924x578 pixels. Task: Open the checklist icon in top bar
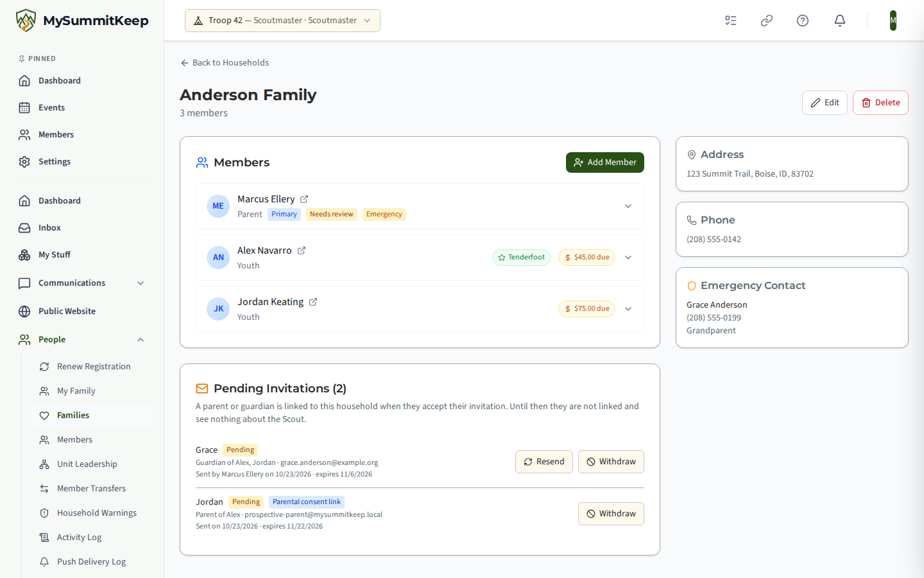(x=731, y=21)
